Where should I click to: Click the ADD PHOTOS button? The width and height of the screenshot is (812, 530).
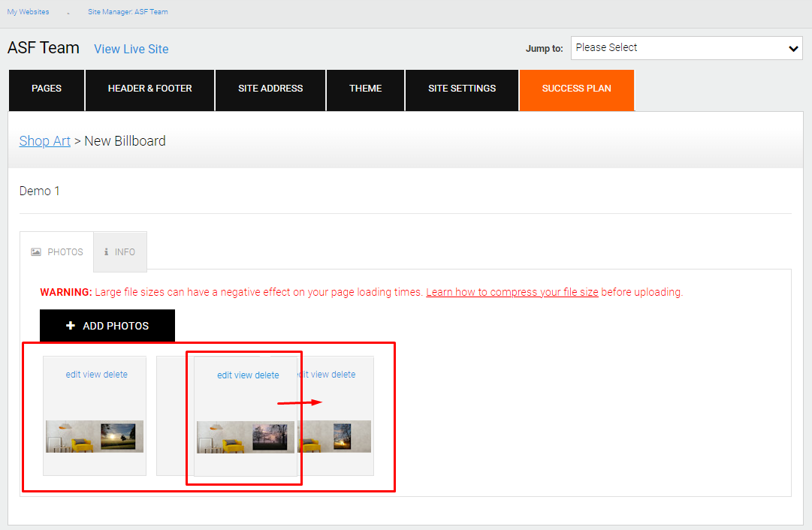point(107,326)
